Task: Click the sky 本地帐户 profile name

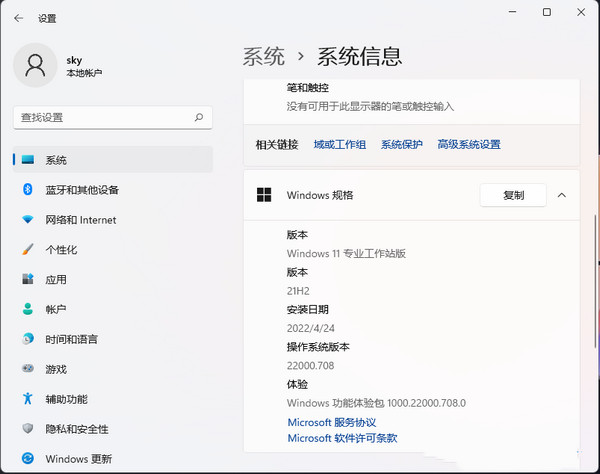Action: 84,66
